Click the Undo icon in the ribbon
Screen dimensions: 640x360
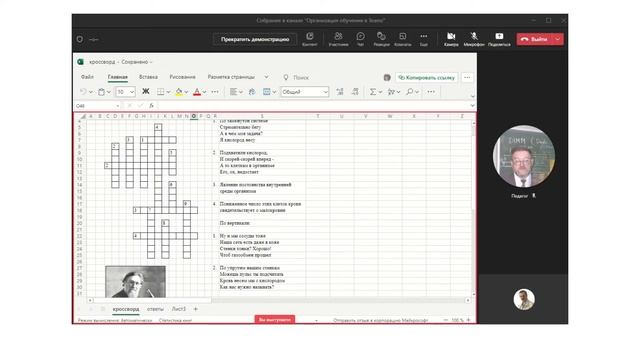(x=83, y=92)
